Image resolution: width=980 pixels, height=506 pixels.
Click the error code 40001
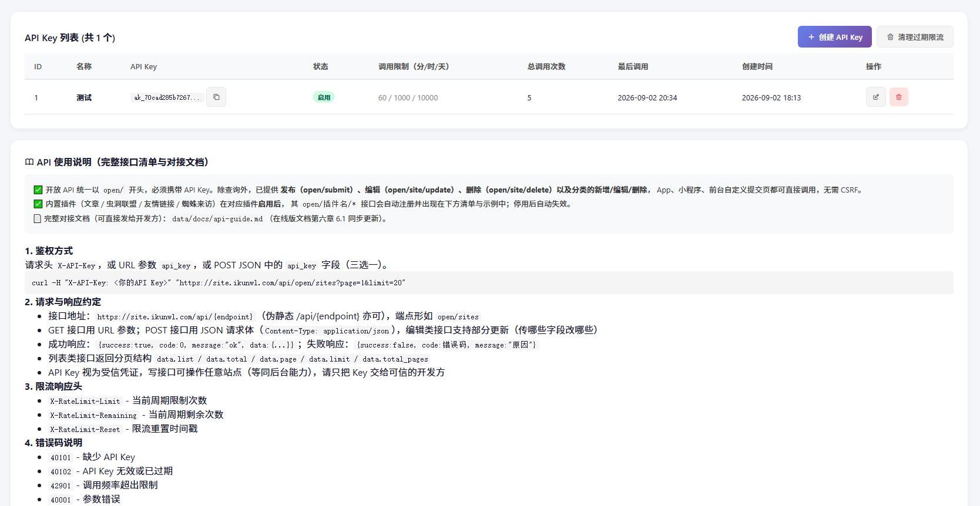[x=61, y=500]
